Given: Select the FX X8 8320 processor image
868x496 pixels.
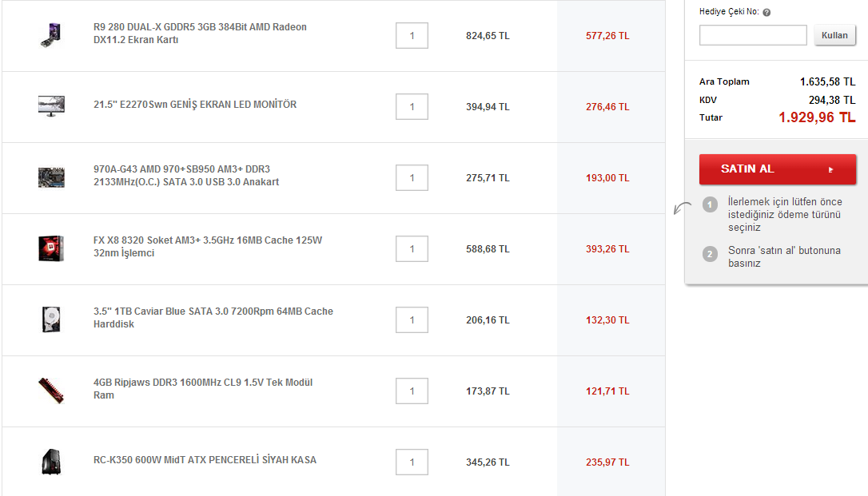Looking at the screenshot, I should pyautogui.click(x=50, y=248).
